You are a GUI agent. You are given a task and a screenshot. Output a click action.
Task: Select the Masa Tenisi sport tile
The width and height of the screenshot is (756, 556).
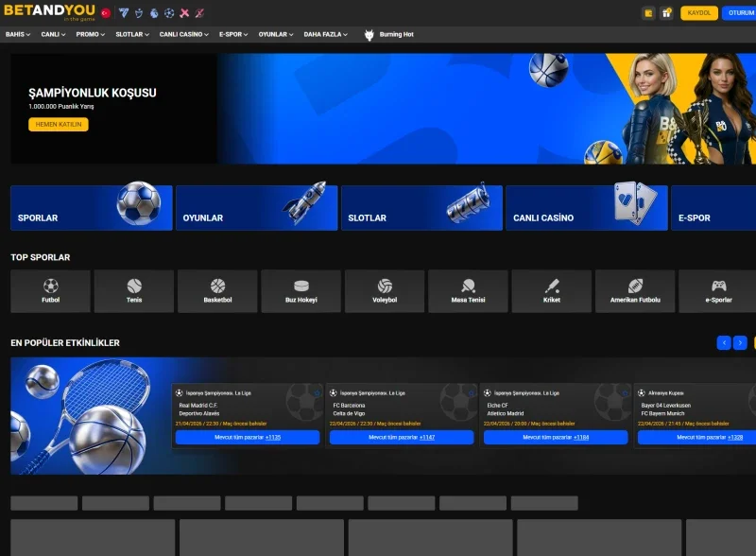pos(468,291)
